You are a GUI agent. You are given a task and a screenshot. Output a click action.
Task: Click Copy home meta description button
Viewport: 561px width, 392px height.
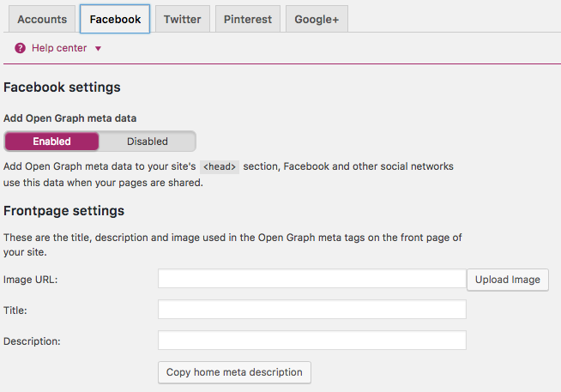[234, 372]
